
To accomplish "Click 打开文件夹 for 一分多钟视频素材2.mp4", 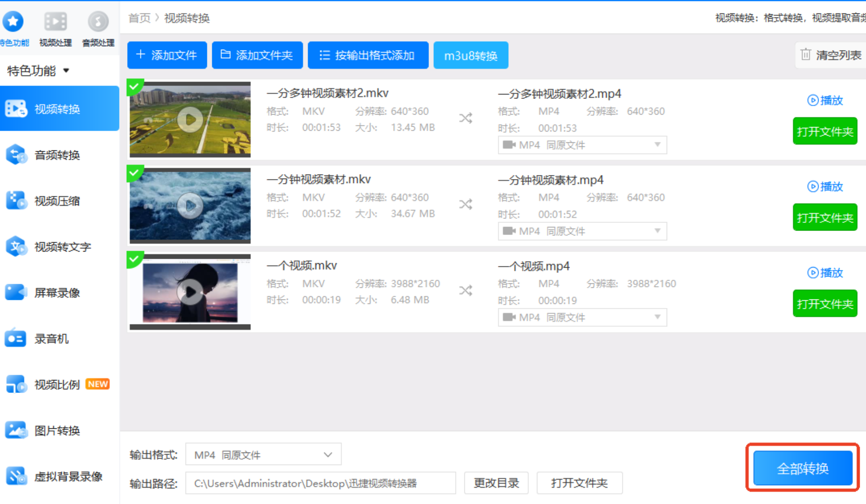I will [x=825, y=131].
